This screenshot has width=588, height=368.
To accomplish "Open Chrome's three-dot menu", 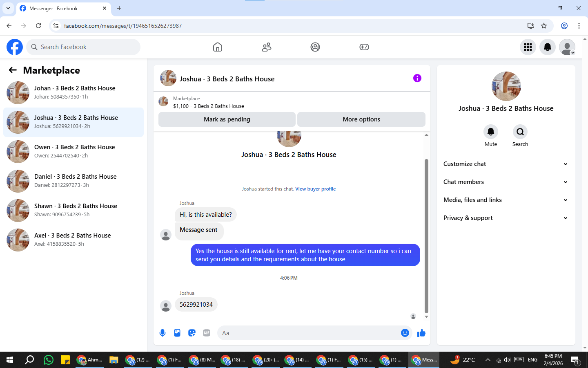I will point(579,26).
